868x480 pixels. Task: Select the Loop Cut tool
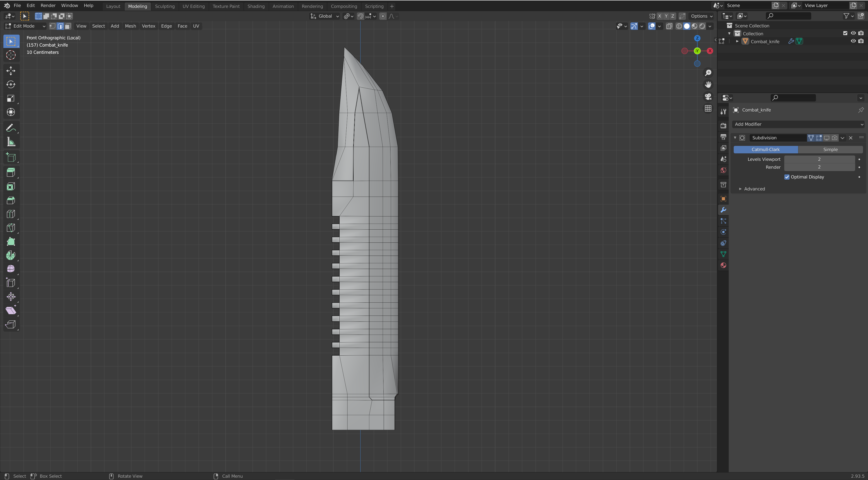click(11, 214)
